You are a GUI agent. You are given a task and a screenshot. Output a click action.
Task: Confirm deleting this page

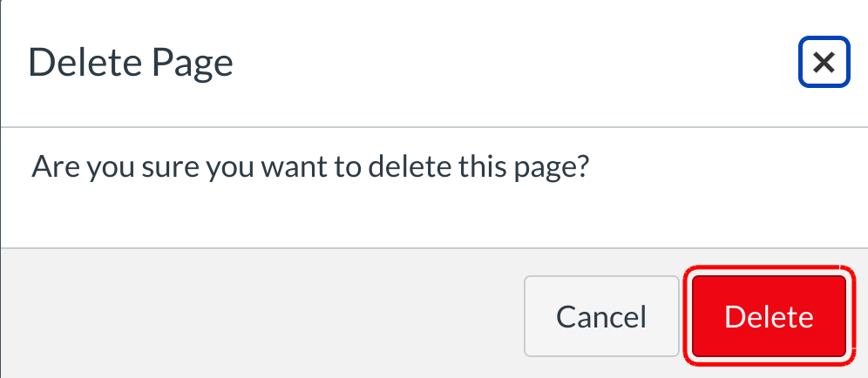769,317
